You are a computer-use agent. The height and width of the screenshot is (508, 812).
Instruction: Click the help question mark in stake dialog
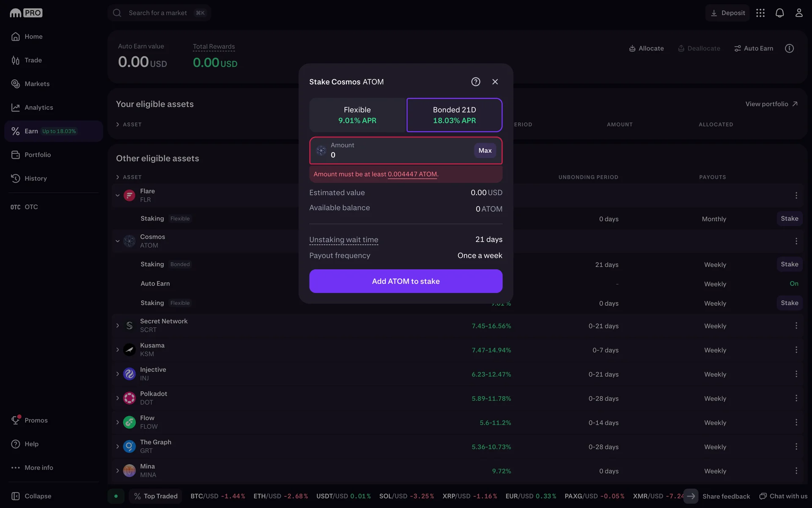tap(476, 82)
